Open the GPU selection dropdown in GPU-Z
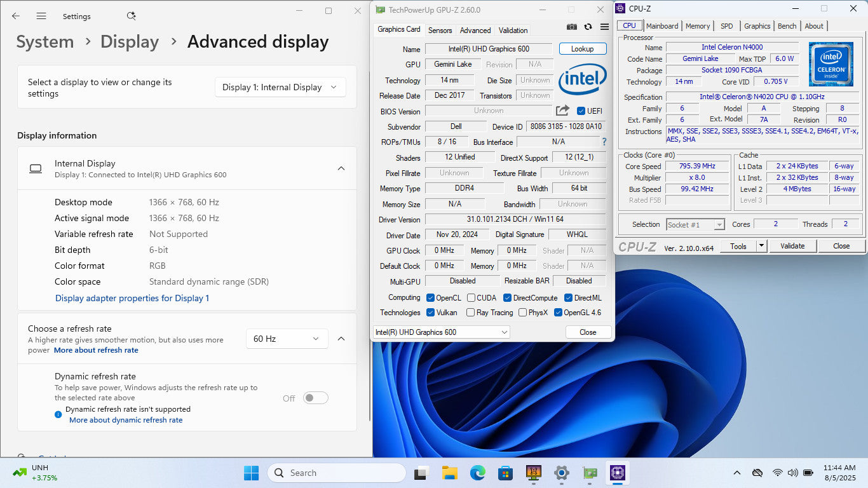Screen dimensions: 868x488 pyautogui.click(x=441, y=332)
